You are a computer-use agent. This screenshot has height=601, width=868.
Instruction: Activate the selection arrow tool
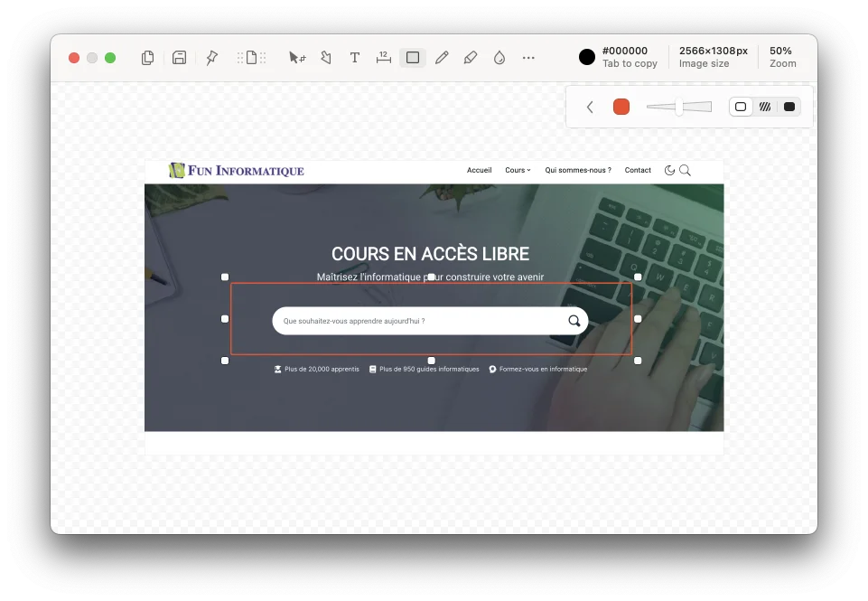click(296, 57)
